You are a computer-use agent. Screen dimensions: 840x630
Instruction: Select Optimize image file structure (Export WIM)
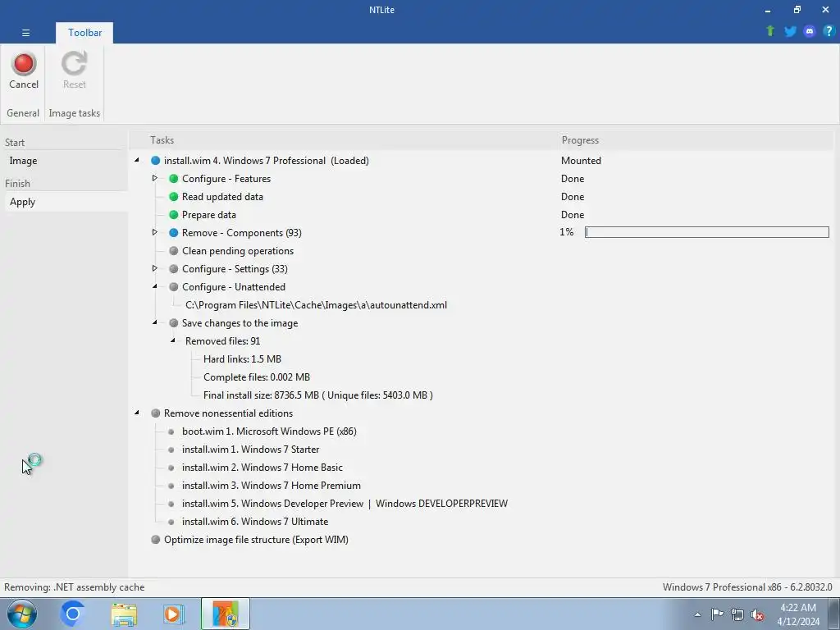256,540
